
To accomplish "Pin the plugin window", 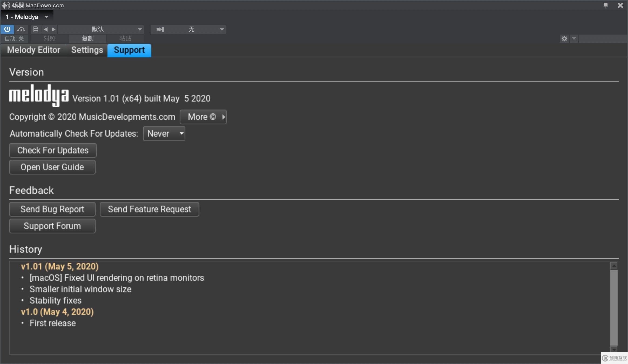I will click(x=606, y=5).
